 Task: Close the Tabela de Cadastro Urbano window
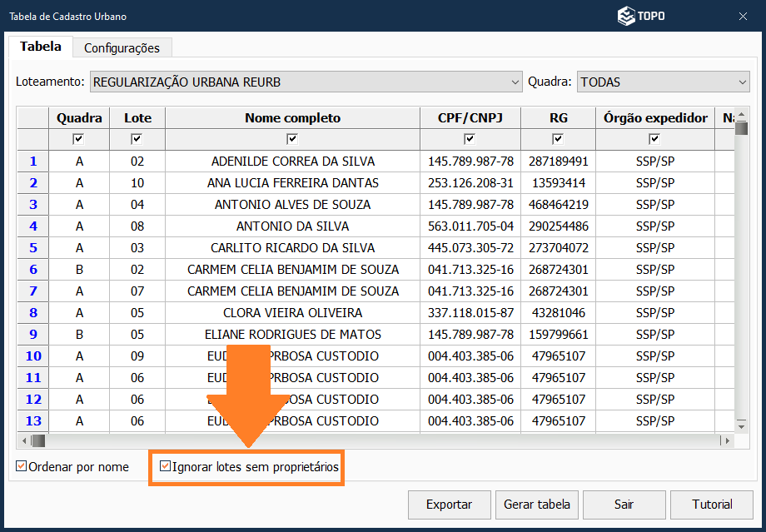[743, 16]
